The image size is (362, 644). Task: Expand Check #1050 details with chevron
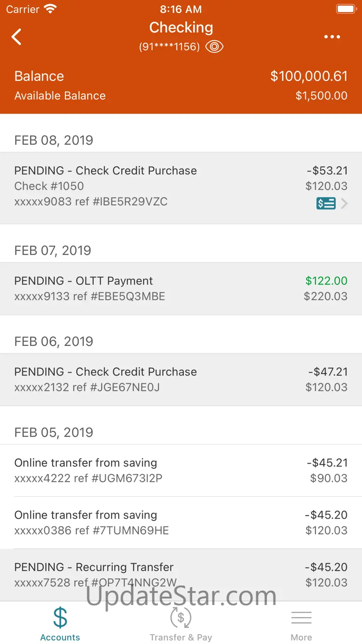coord(344,203)
